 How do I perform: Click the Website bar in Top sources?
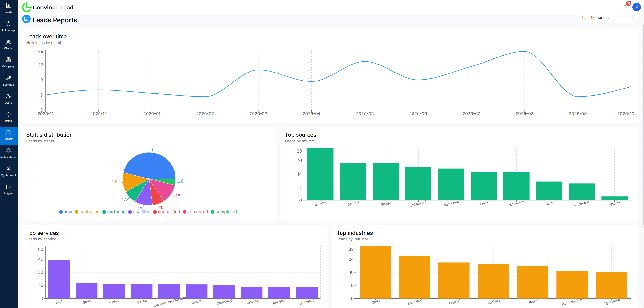tap(614, 198)
